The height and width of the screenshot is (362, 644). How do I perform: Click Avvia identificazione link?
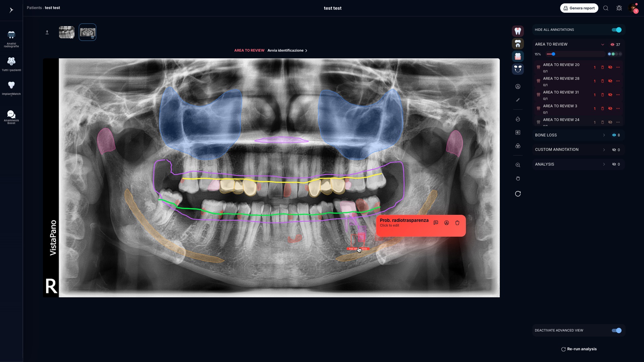(287, 51)
